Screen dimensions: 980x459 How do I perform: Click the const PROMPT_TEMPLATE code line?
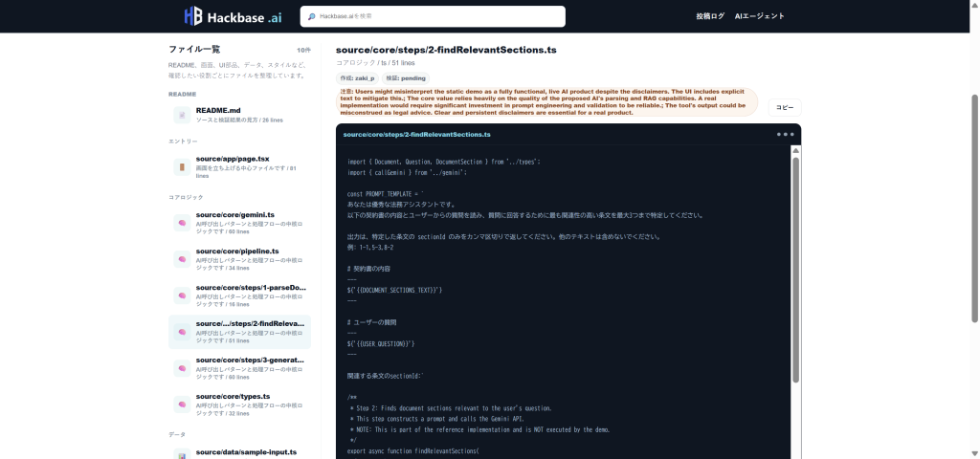coord(386,194)
